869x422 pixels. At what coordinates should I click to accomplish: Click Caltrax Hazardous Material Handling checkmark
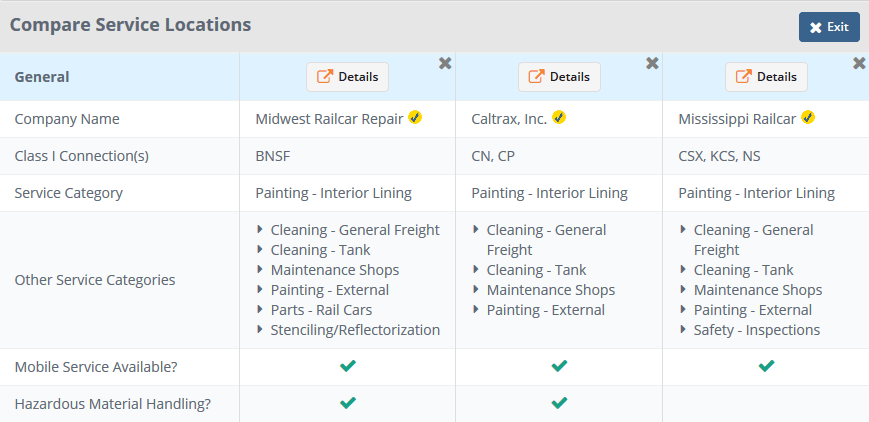559,403
